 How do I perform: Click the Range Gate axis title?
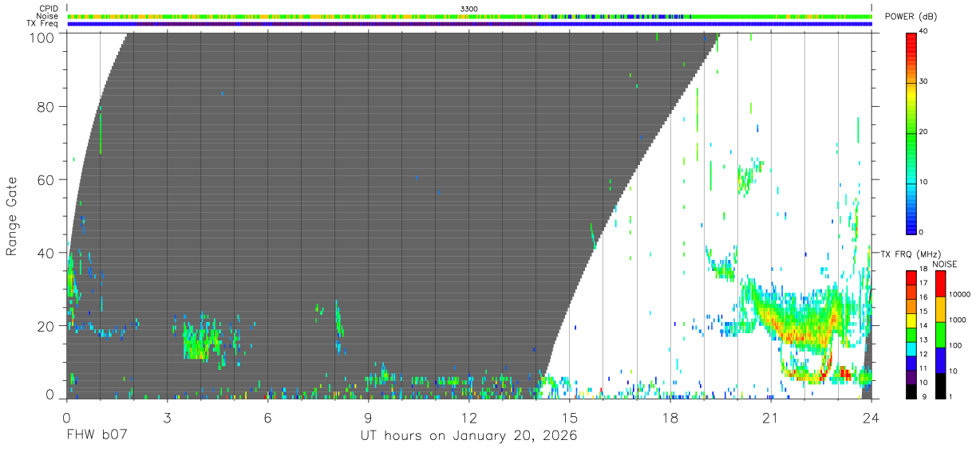click(x=12, y=216)
